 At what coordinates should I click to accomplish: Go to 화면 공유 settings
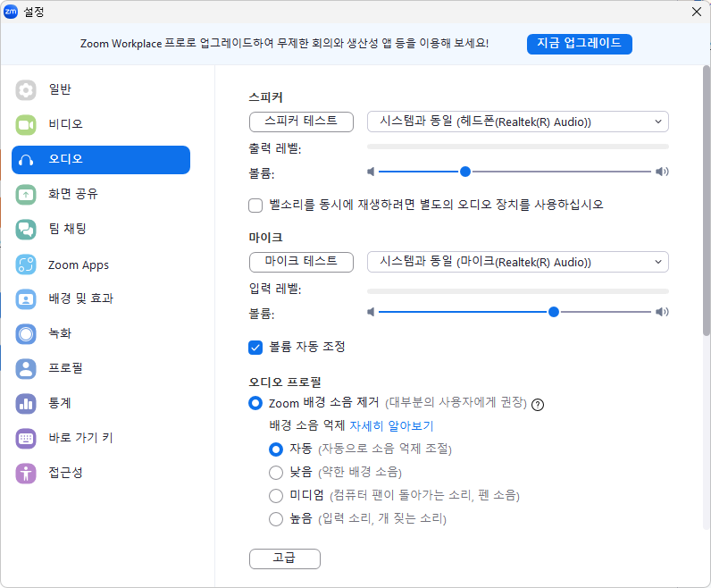pos(101,195)
